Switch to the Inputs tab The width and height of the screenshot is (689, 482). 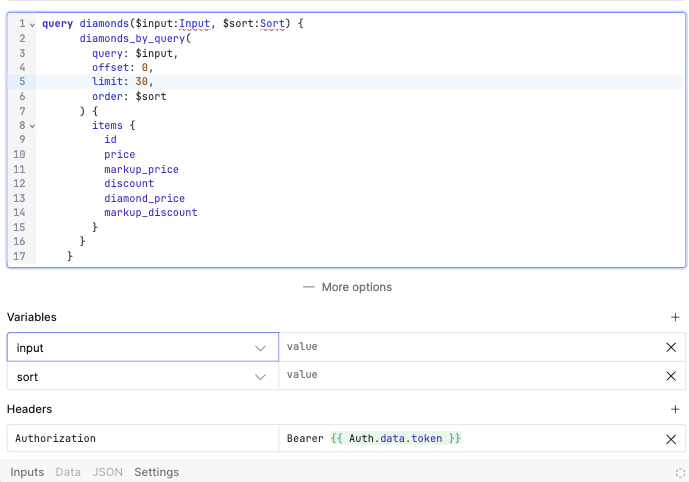click(27, 472)
